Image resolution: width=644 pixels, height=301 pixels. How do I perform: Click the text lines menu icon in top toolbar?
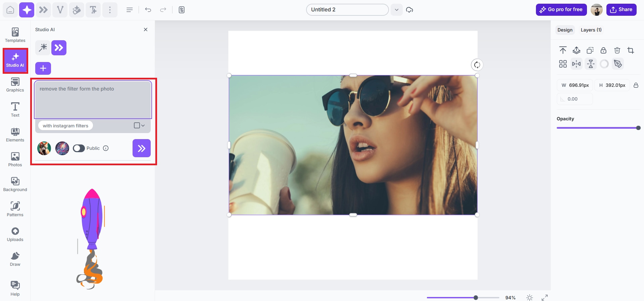[x=130, y=10]
